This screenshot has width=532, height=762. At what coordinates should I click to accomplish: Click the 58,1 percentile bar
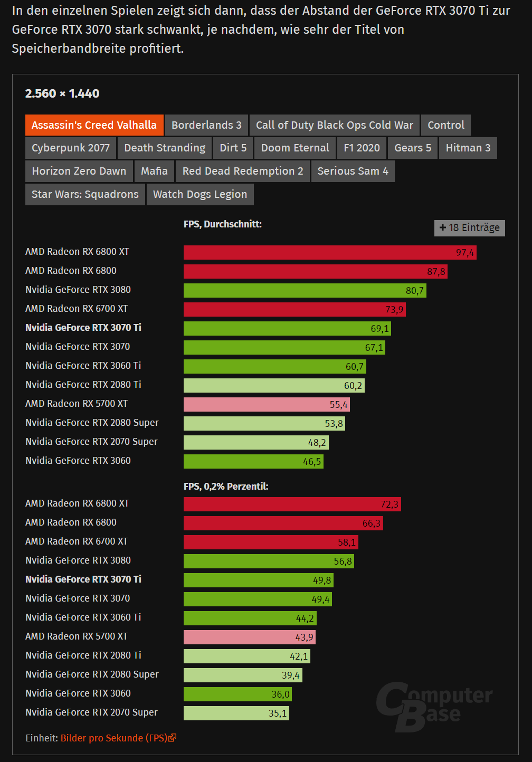tap(271, 542)
